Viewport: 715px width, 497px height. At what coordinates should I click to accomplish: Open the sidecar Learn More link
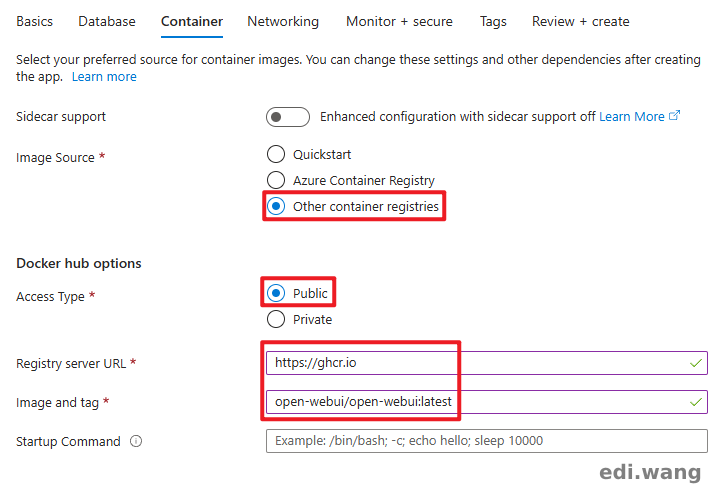tap(631, 117)
